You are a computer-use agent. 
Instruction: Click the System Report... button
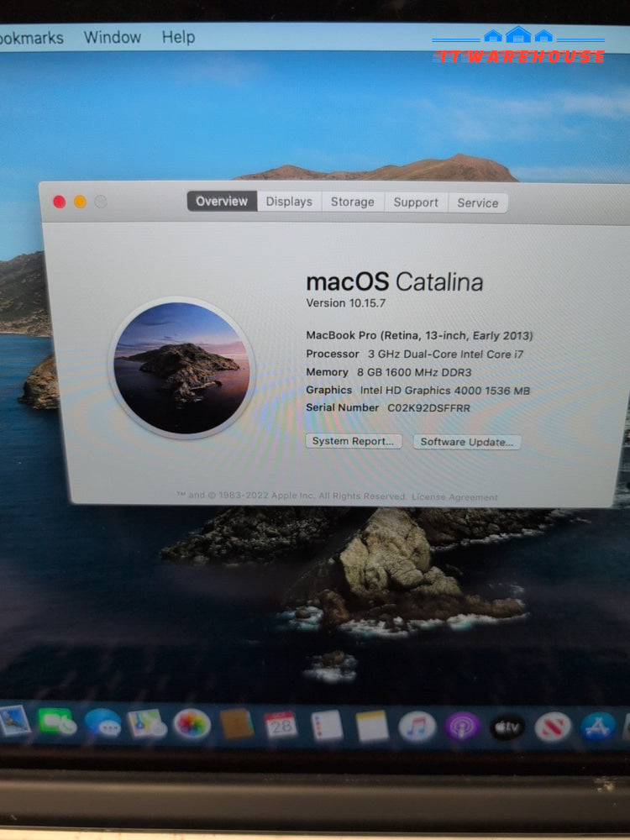click(353, 442)
